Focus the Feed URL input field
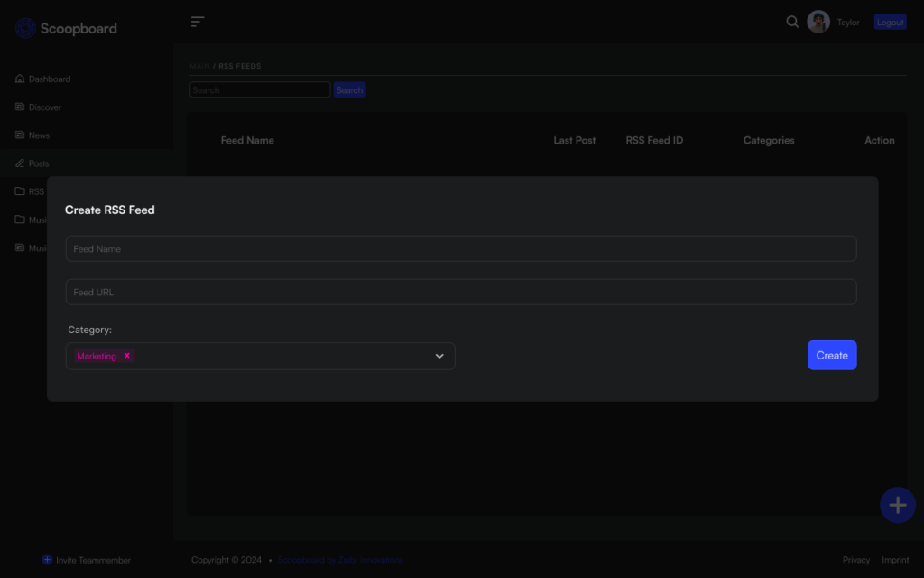 [x=460, y=293]
